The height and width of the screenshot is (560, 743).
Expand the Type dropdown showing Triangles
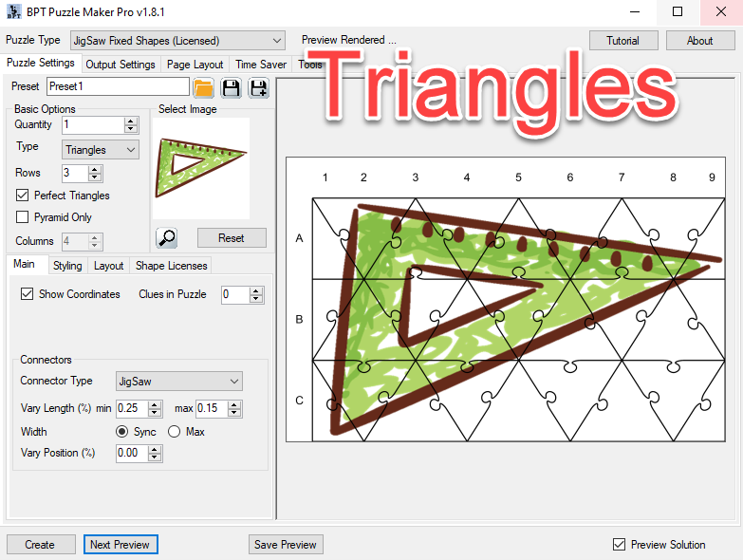point(101,150)
